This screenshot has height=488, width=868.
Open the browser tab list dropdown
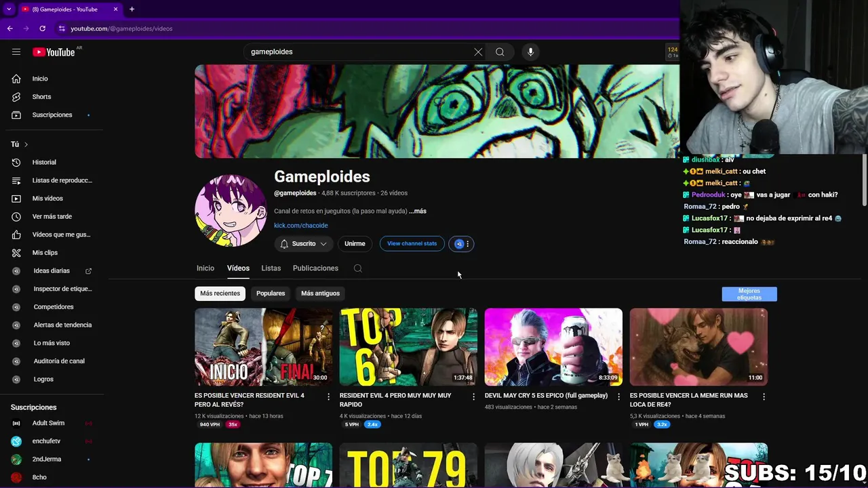tap(9, 9)
